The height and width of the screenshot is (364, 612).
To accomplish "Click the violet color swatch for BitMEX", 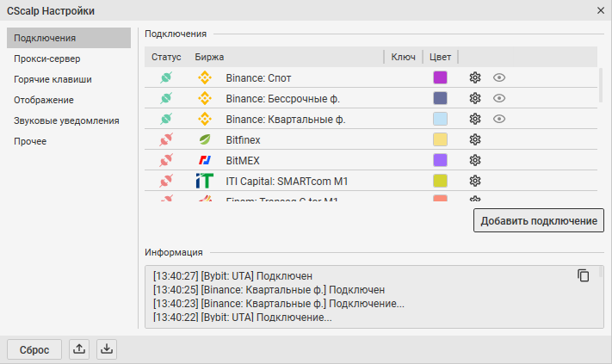I will 440,160.
